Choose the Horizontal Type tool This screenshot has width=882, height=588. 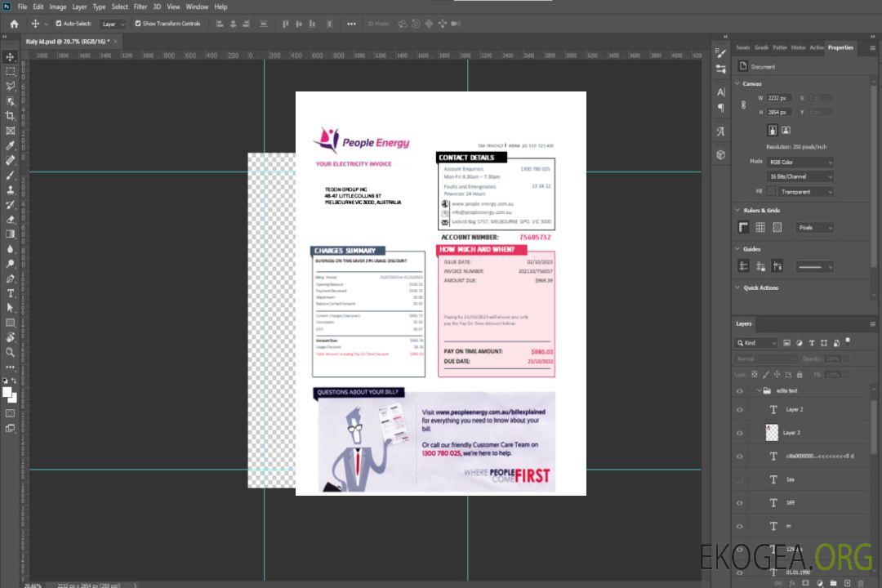click(x=11, y=293)
